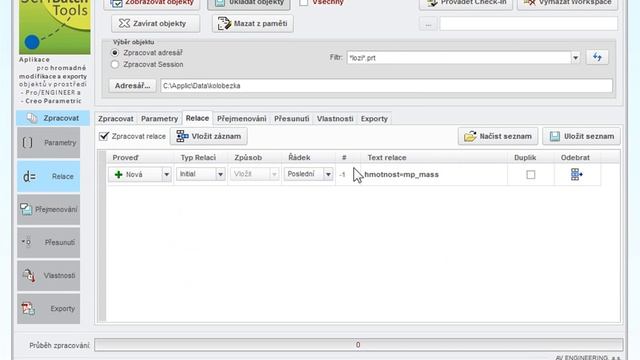Click the Adresář... button
The image size is (640, 360).
[132, 86]
